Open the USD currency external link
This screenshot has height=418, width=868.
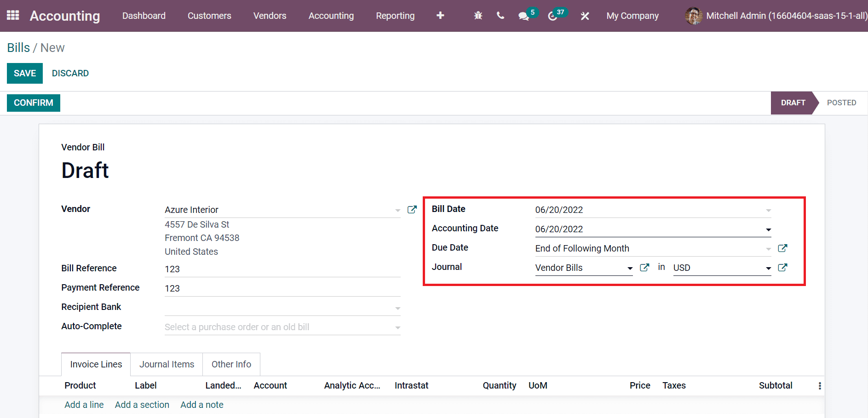click(782, 268)
